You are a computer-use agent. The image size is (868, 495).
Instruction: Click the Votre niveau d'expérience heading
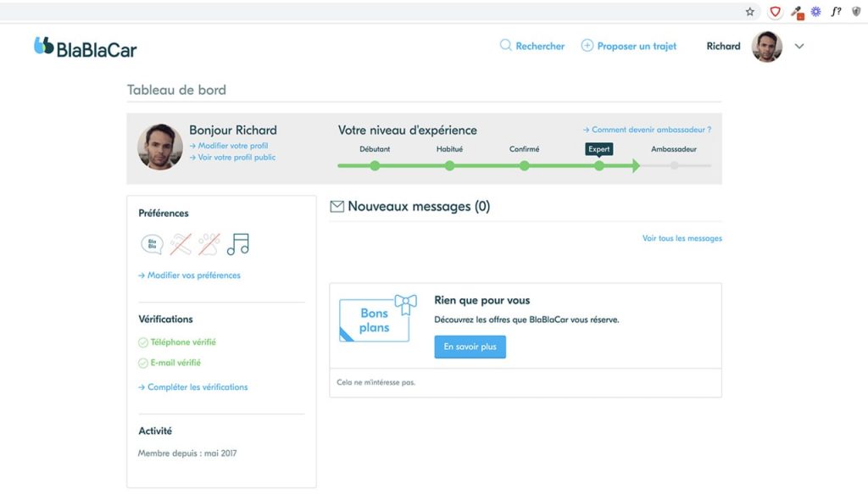coord(408,131)
